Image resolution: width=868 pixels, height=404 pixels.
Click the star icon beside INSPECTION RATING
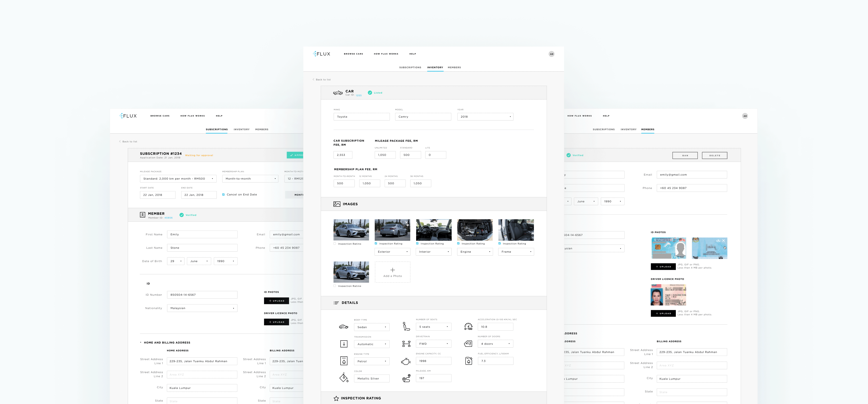pyautogui.click(x=336, y=398)
